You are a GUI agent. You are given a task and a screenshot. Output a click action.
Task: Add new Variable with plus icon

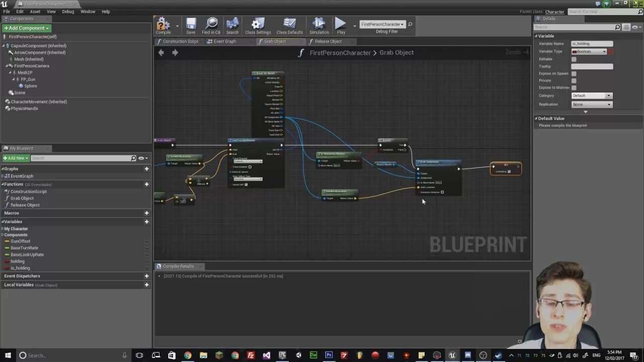(x=146, y=222)
